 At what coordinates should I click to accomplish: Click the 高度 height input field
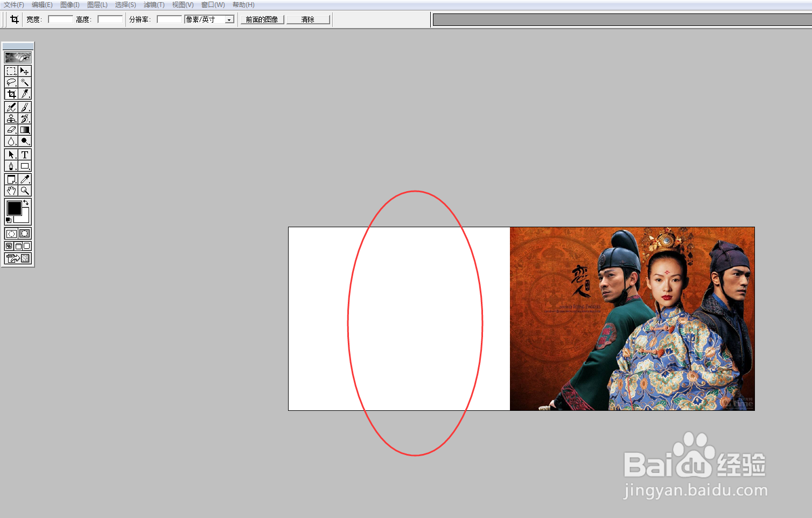click(x=110, y=19)
